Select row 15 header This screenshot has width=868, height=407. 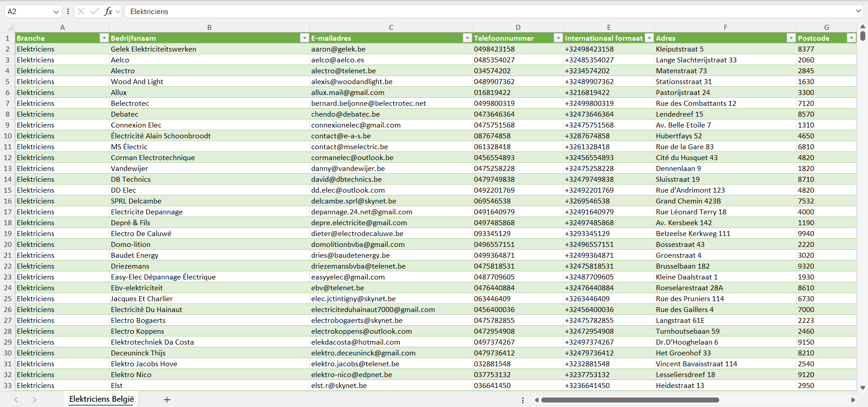[x=8, y=190]
